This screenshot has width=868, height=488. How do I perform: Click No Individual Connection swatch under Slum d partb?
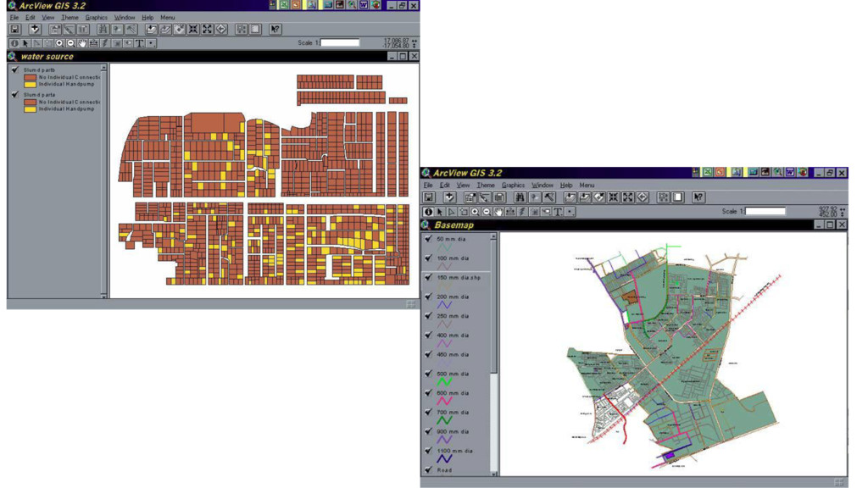30,77
